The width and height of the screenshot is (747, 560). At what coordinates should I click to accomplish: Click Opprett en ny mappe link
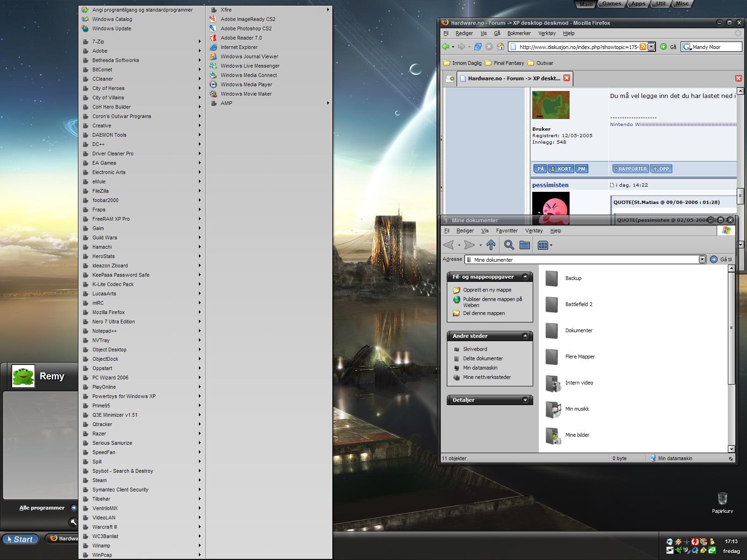tap(487, 290)
